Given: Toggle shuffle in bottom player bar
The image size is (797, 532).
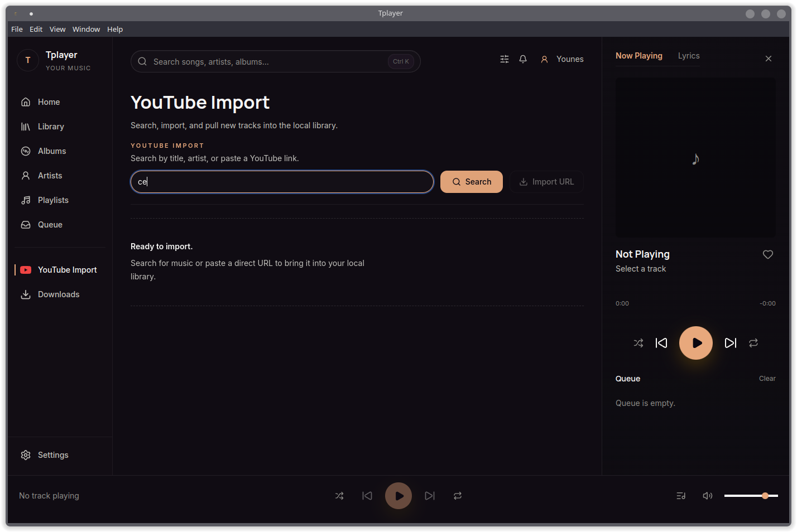Looking at the screenshot, I should click(x=339, y=496).
